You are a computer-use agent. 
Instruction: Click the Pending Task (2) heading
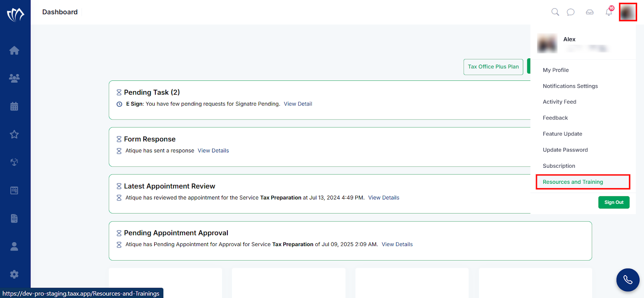point(152,92)
